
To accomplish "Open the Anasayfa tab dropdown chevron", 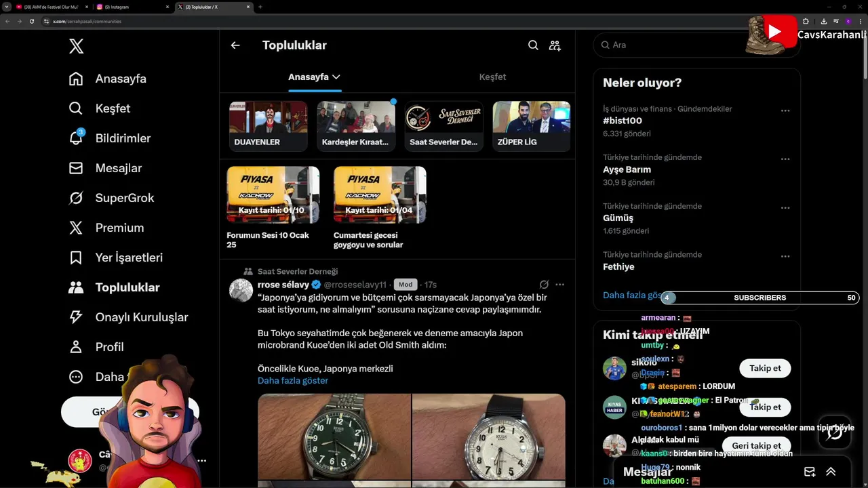I will pyautogui.click(x=336, y=77).
